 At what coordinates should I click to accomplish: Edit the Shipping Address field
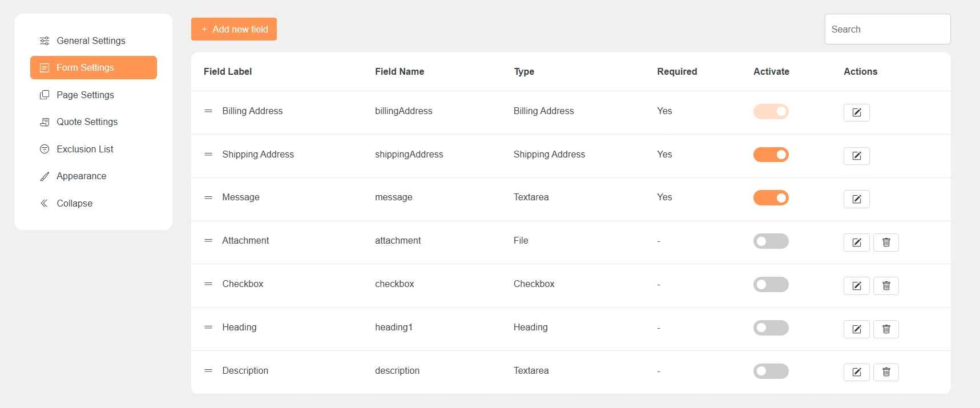(x=856, y=156)
